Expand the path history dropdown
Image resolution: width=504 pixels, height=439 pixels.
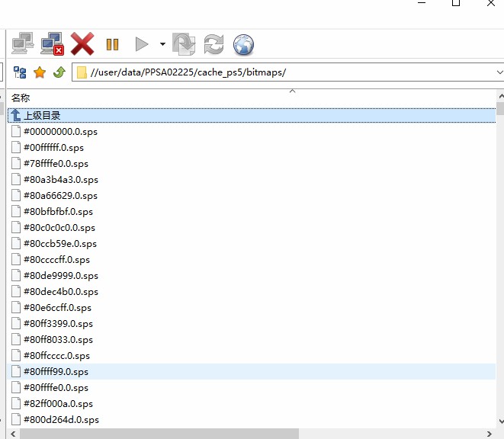pos(498,72)
